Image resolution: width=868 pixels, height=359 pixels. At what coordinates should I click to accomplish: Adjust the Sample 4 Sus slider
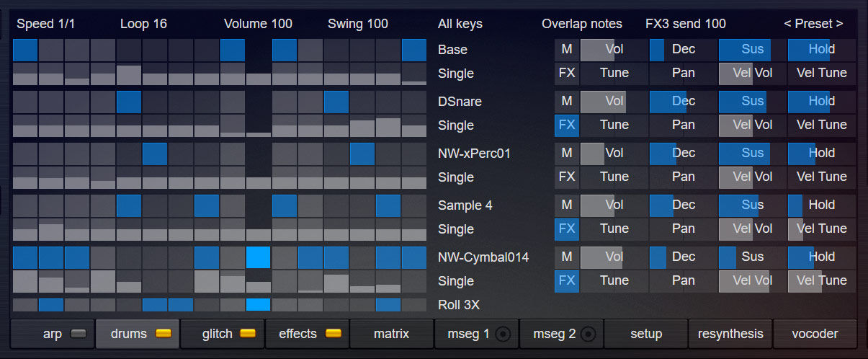[752, 205]
